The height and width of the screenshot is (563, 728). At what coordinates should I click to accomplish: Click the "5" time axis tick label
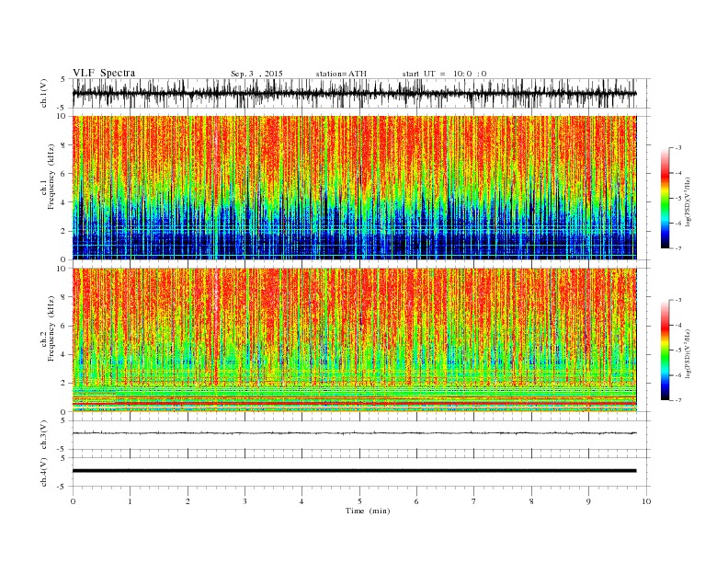[x=359, y=501]
